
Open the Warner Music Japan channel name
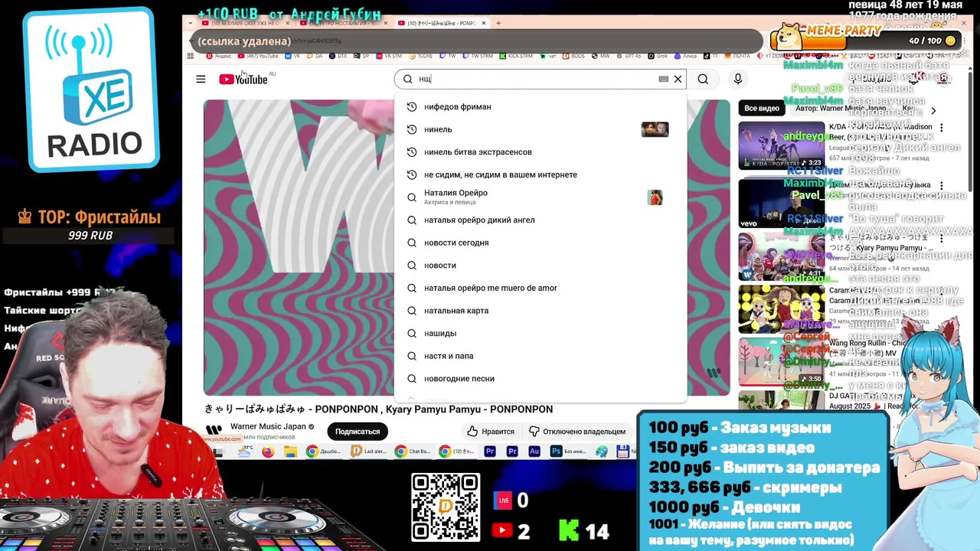(268, 426)
